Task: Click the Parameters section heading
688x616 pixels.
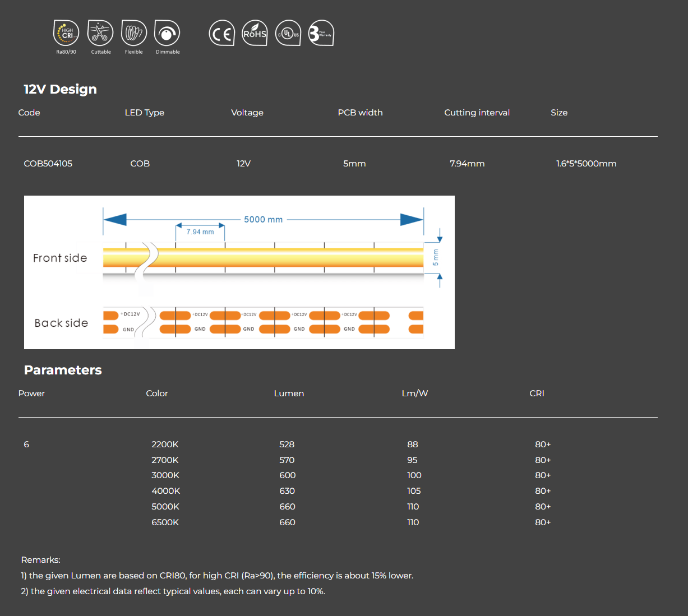Action: (x=63, y=370)
